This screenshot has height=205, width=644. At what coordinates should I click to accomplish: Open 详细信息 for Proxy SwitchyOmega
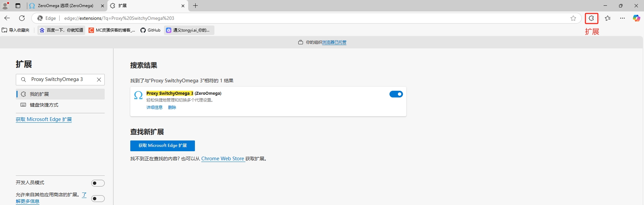pos(155,108)
